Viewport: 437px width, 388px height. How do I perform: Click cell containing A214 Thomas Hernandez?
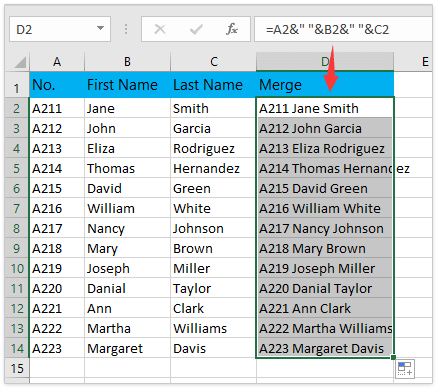point(325,168)
